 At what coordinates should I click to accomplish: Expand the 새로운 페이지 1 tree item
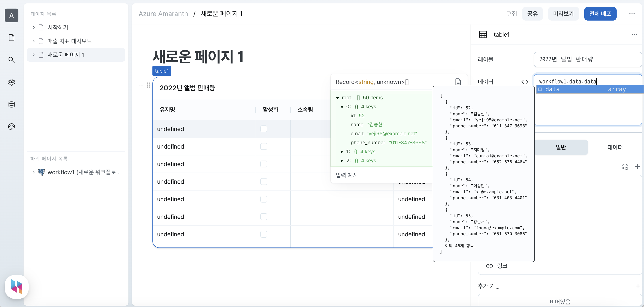[x=33, y=55]
